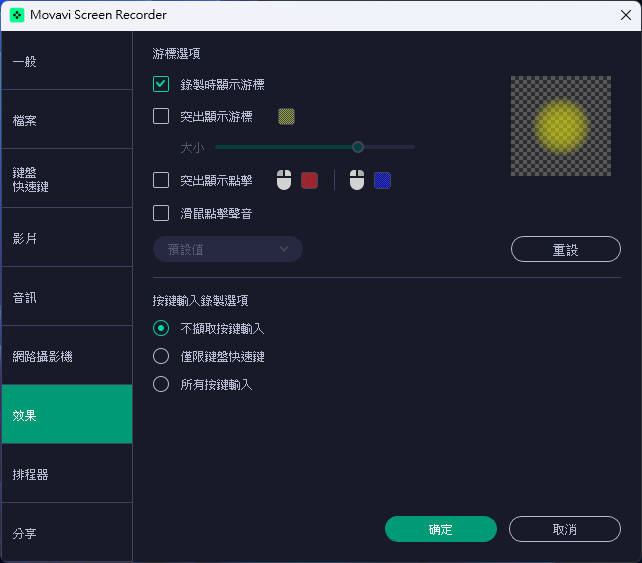Close the settings window
The height and width of the screenshot is (563, 642).
point(625,16)
